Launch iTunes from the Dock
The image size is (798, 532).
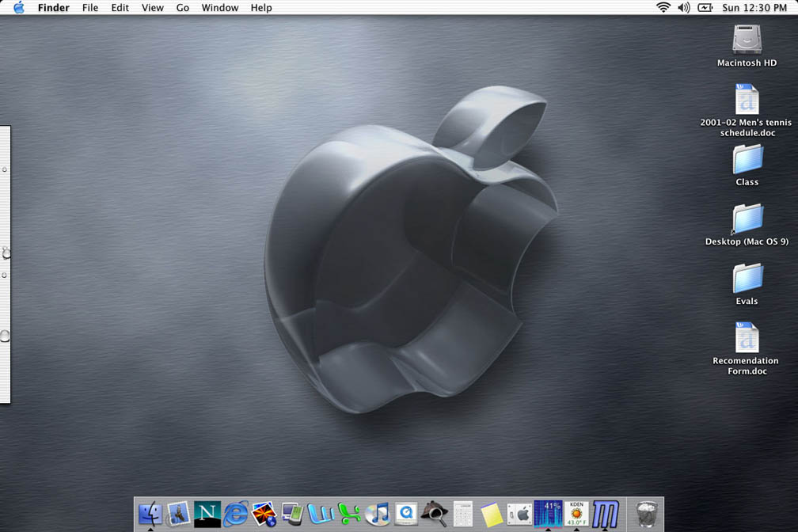[378, 514]
